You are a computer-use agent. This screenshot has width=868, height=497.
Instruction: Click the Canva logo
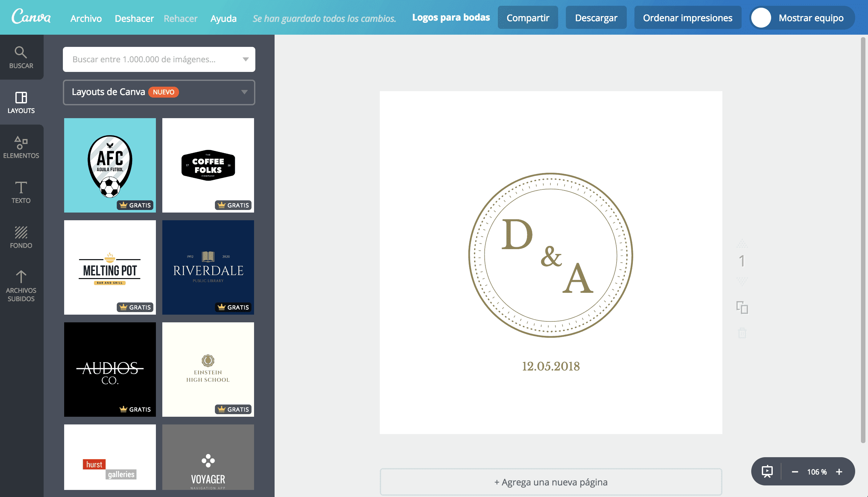pyautogui.click(x=31, y=16)
